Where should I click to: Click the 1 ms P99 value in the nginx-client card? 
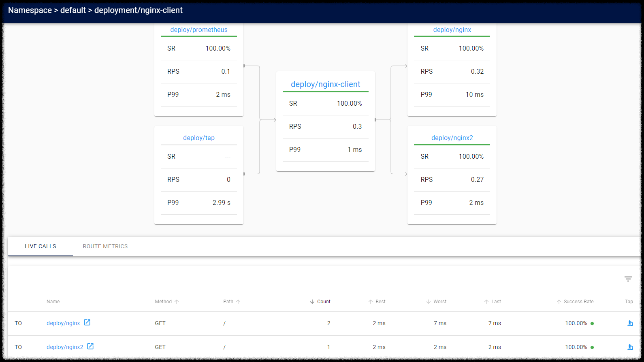[355, 149]
